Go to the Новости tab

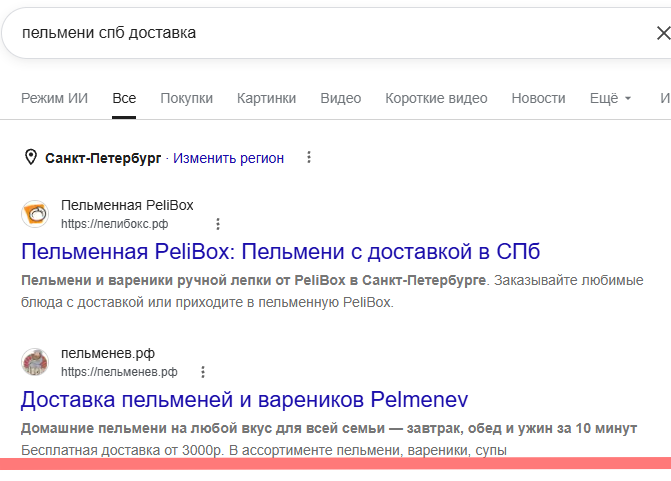(538, 98)
